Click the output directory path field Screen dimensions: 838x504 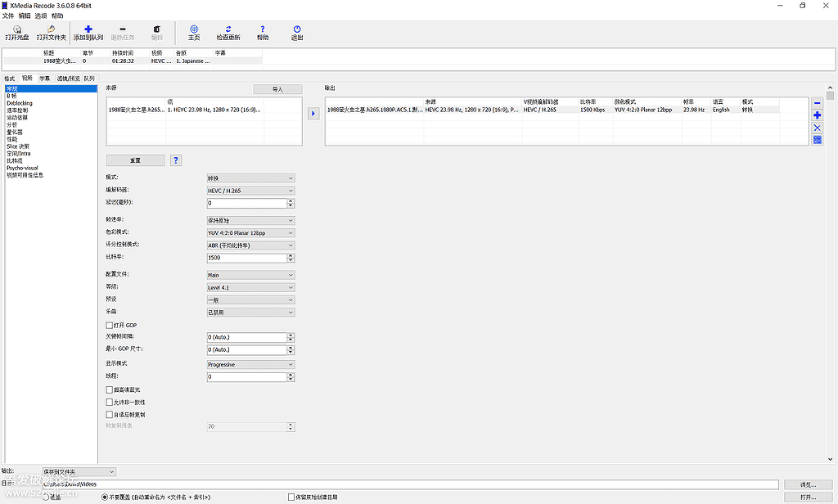point(411,484)
